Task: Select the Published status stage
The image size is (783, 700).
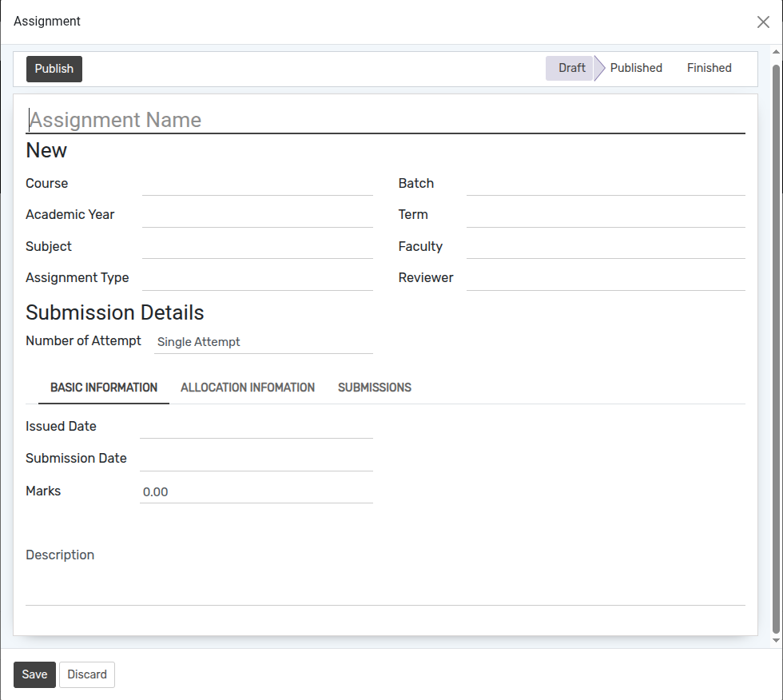Action: click(636, 68)
